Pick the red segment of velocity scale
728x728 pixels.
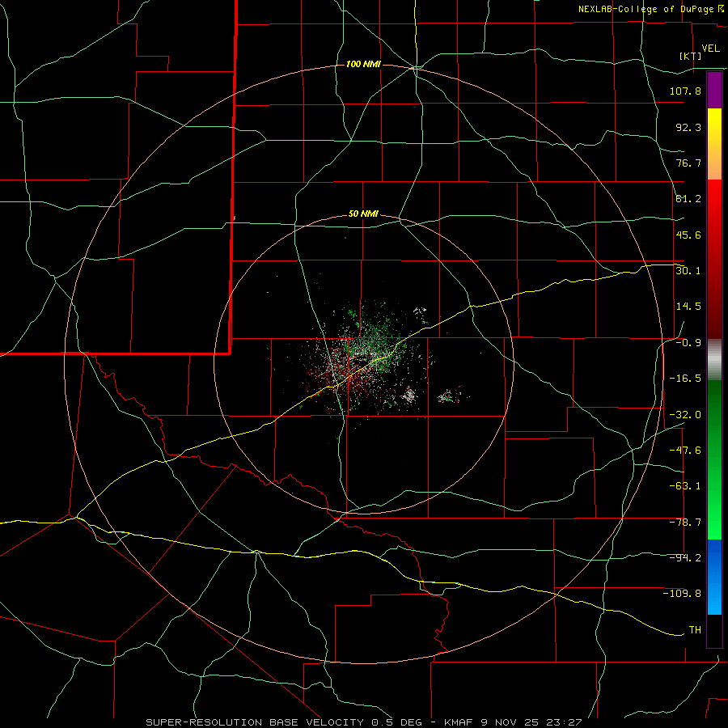714,259
